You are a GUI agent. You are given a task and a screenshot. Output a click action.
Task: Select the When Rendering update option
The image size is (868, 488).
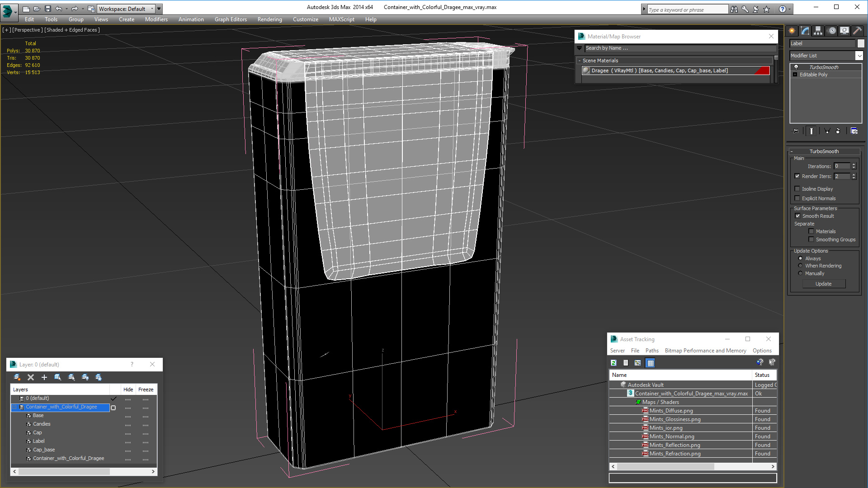[x=801, y=266]
